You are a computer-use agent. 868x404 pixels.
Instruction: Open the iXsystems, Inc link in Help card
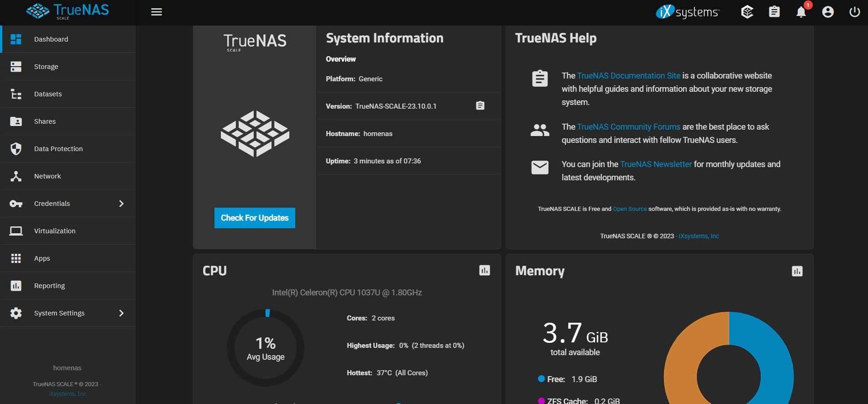(x=699, y=236)
